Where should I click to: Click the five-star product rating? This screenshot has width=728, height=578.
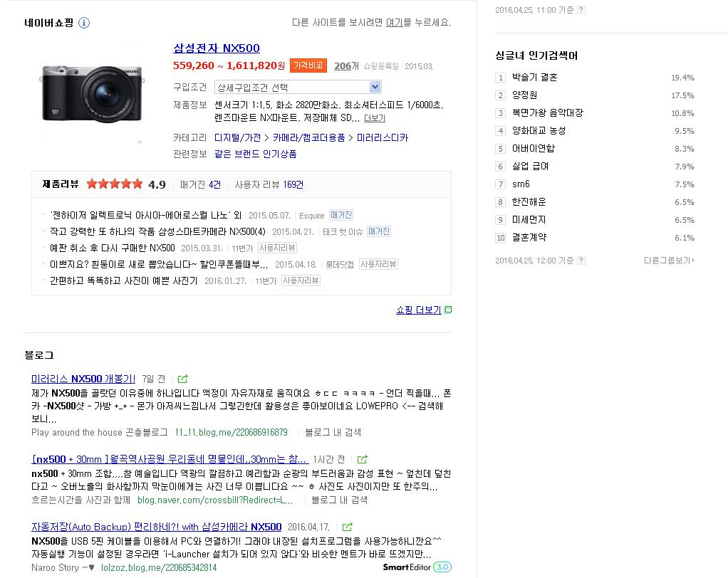coord(115,184)
